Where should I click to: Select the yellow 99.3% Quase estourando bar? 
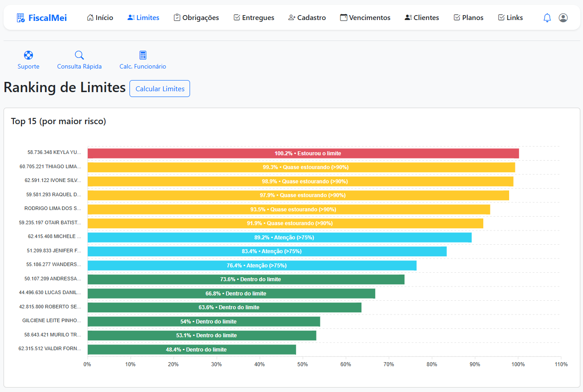(x=301, y=167)
